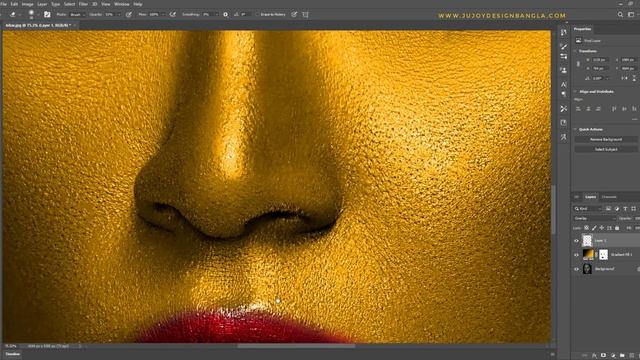Lock layer position move icon

coord(602,228)
